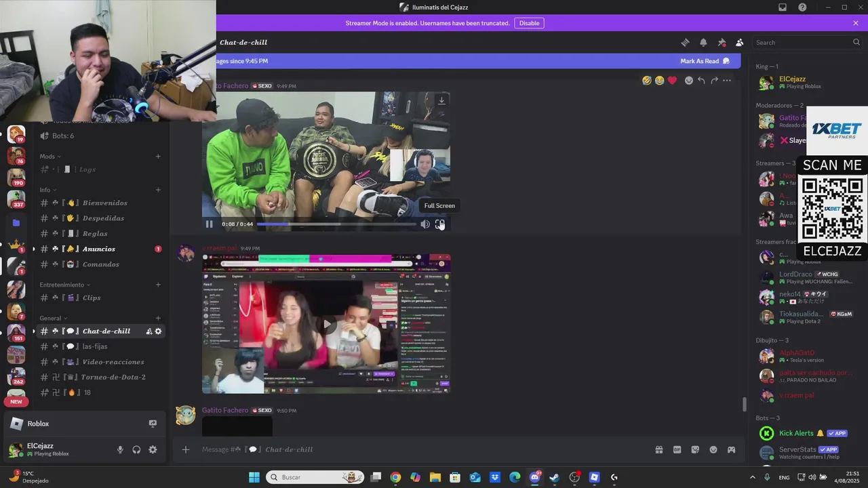Open the add reaction picker on the message
This screenshot has height=488, width=868.
(x=689, y=80)
